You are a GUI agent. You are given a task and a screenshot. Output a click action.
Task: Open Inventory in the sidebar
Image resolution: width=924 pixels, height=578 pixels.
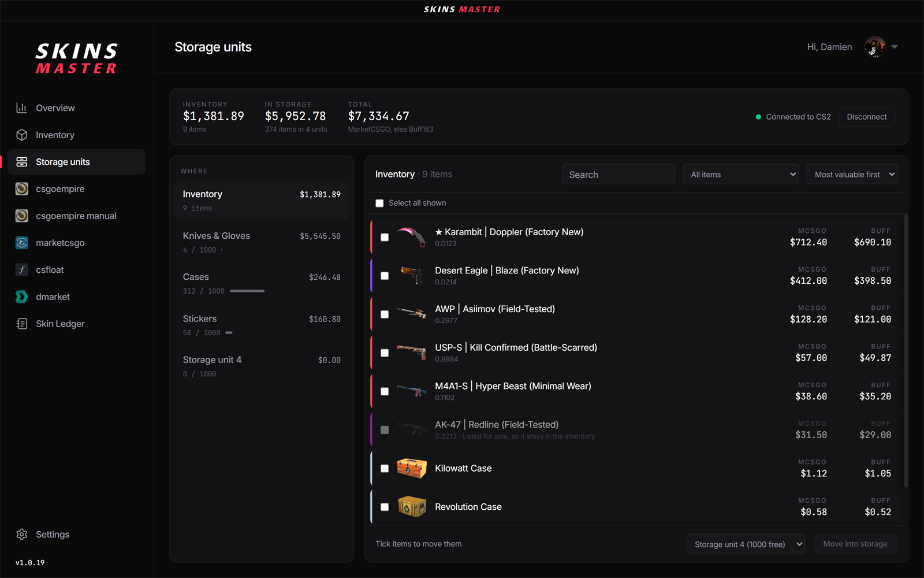(x=76, y=135)
